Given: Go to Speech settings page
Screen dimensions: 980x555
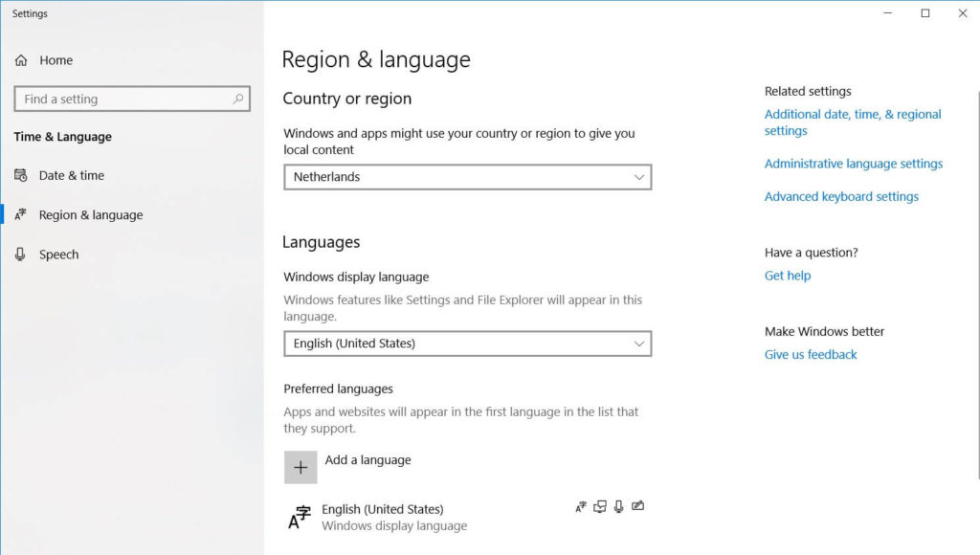Looking at the screenshot, I should 58,255.
